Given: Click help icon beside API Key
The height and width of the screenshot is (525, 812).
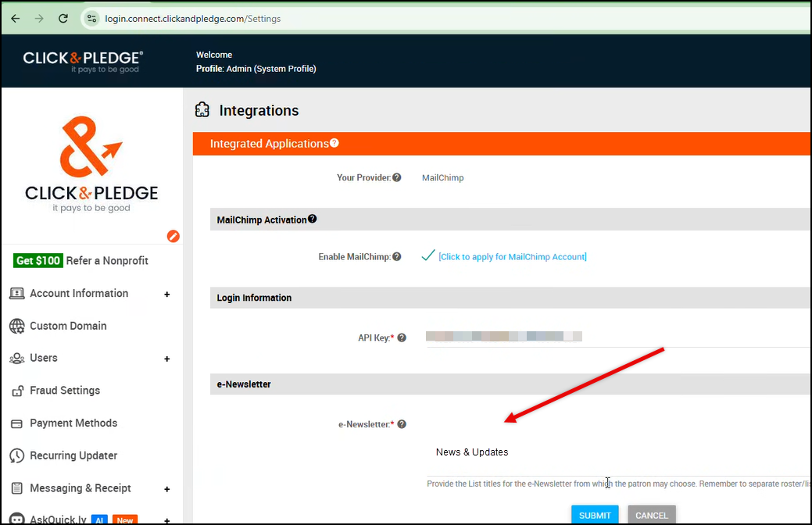Looking at the screenshot, I should 402,337.
